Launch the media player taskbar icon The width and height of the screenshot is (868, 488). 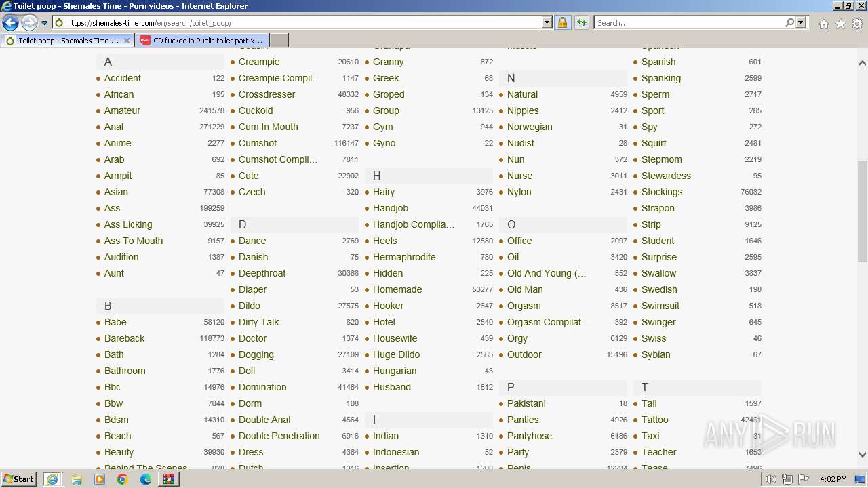[x=100, y=479]
